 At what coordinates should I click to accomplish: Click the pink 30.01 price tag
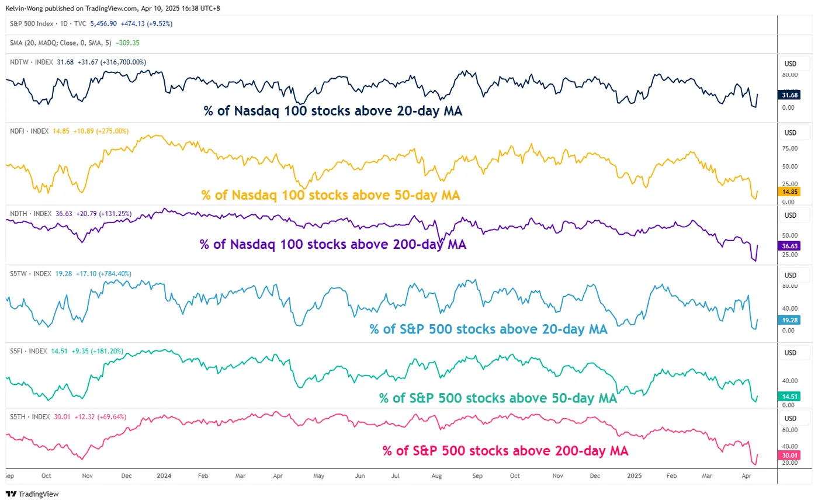(x=791, y=455)
